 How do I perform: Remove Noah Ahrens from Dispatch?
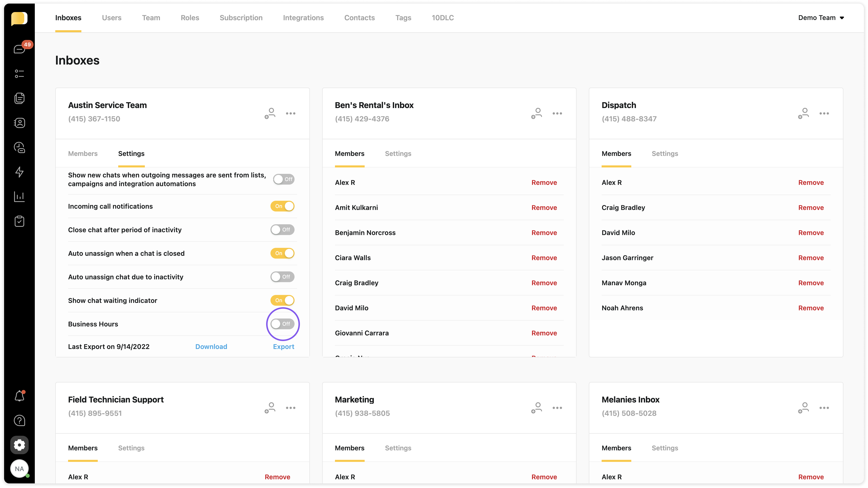click(811, 308)
